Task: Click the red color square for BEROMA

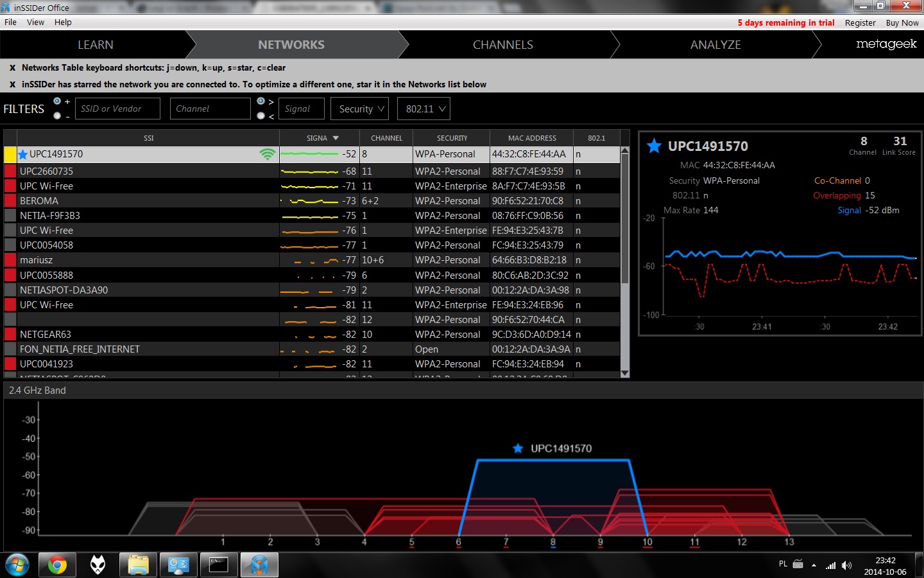Action: click(x=10, y=201)
